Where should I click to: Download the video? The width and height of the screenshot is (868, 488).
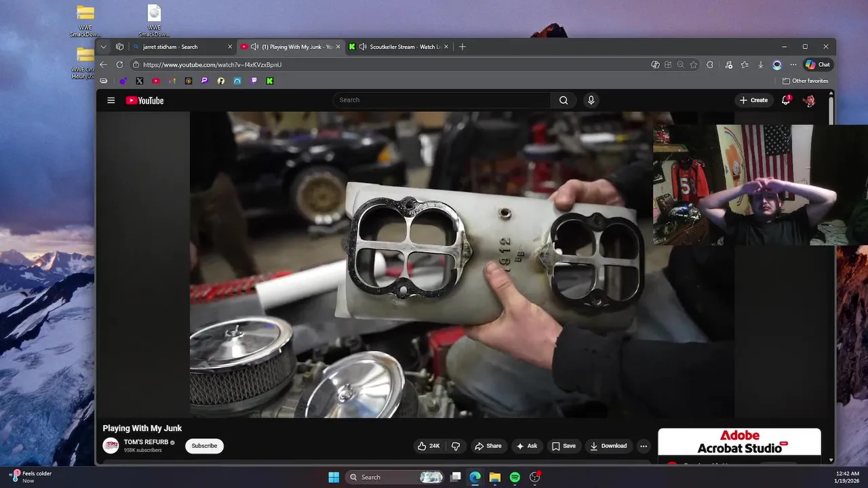(x=608, y=446)
